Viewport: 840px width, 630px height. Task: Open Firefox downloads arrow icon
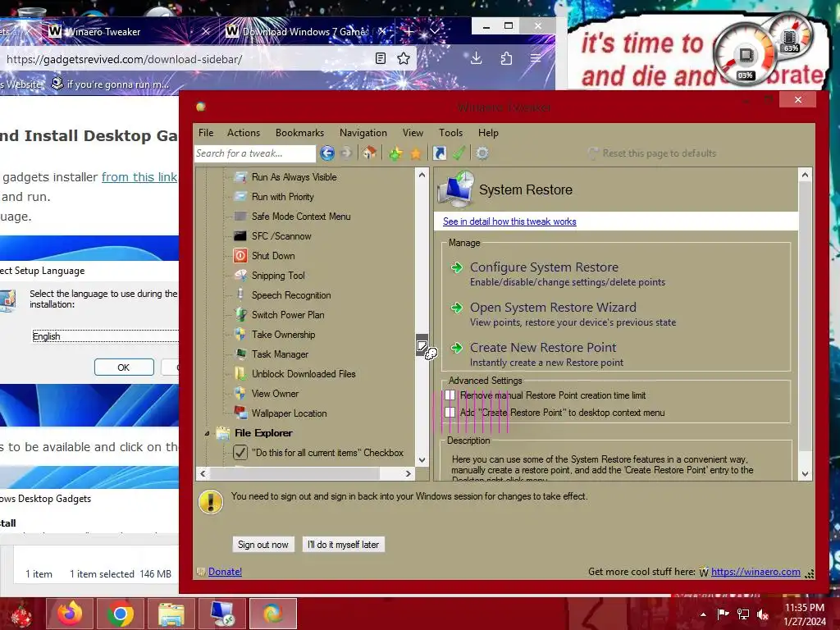click(x=476, y=58)
